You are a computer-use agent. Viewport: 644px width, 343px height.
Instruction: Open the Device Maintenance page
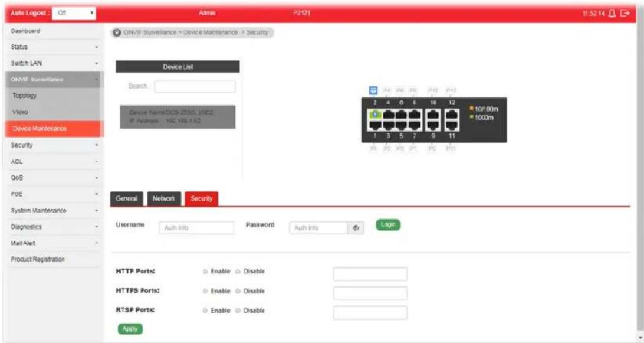tap(54, 129)
